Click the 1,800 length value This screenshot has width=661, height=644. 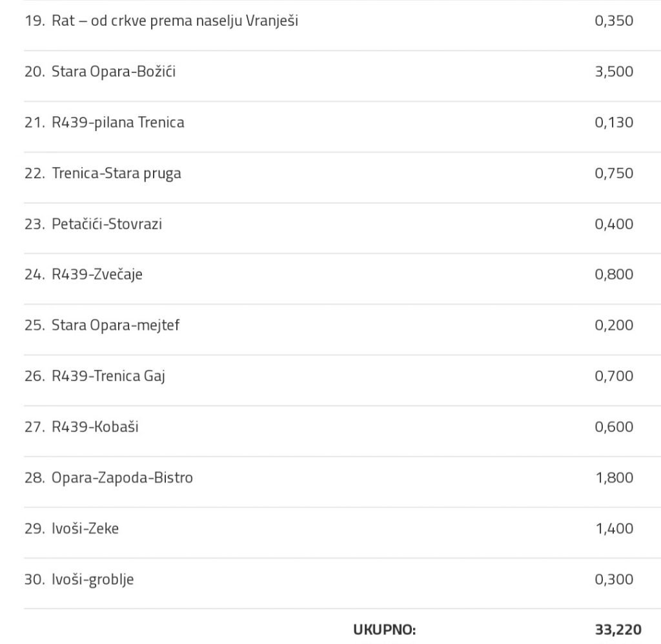(x=614, y=478)
